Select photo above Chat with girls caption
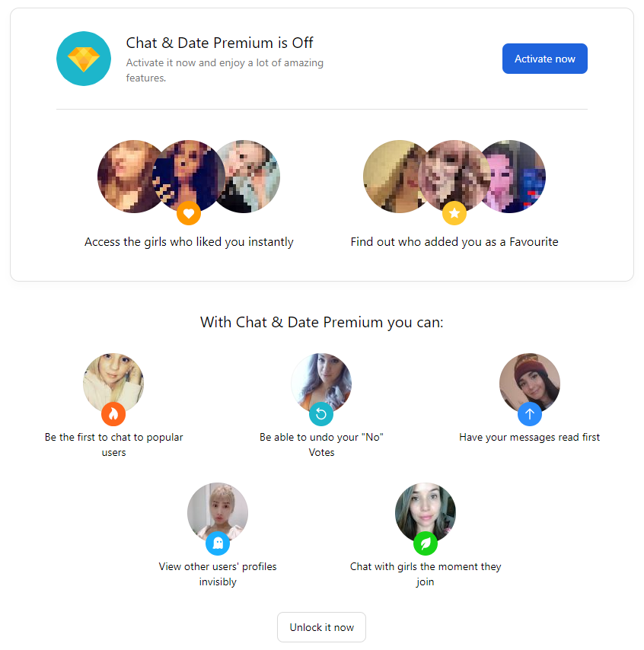 [x=425, y=513]
